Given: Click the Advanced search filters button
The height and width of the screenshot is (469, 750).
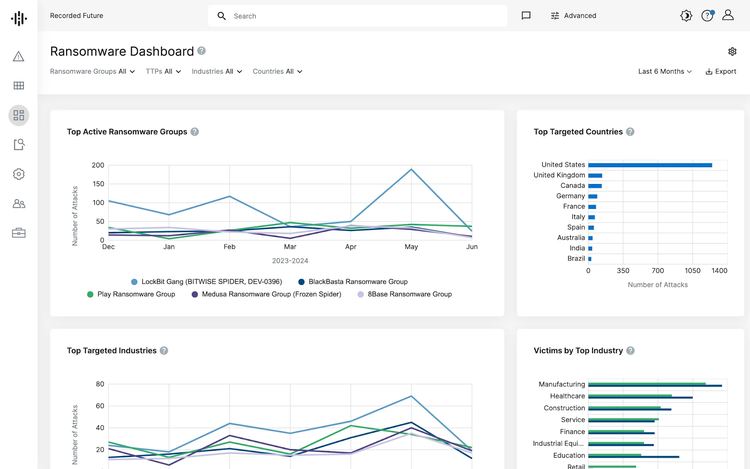Looking at the screenshot, I should 573,16.
